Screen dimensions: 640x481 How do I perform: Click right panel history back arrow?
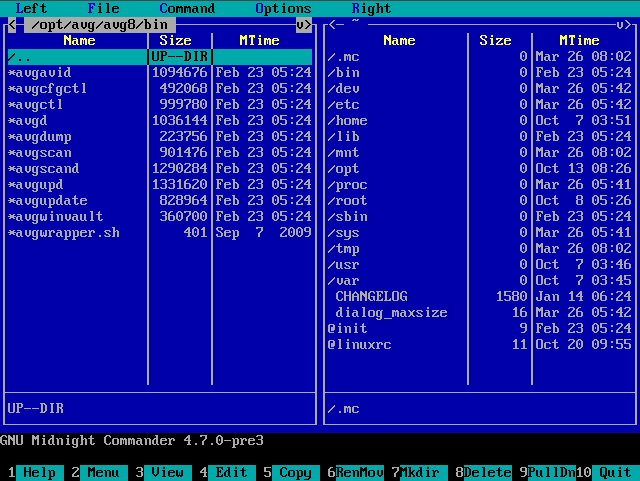pos(332,24)
